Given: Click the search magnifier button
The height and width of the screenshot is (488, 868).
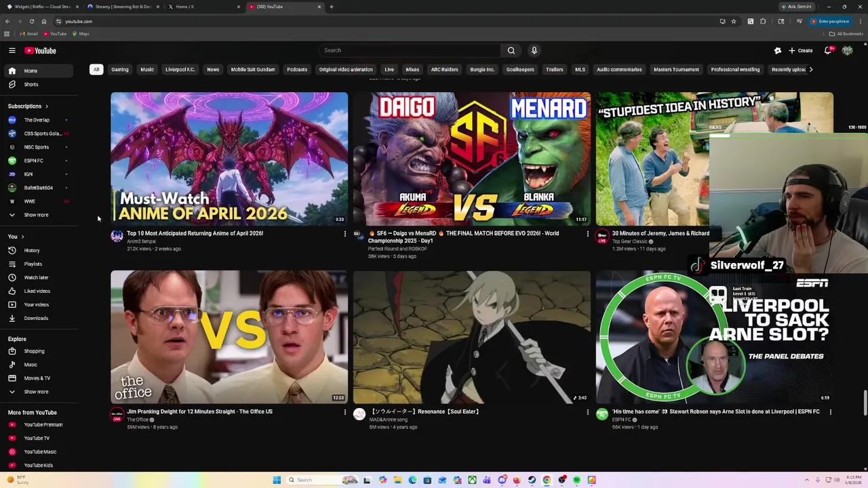Looking at the screenshot, I should pyautogui.click(x=511, y=50).
